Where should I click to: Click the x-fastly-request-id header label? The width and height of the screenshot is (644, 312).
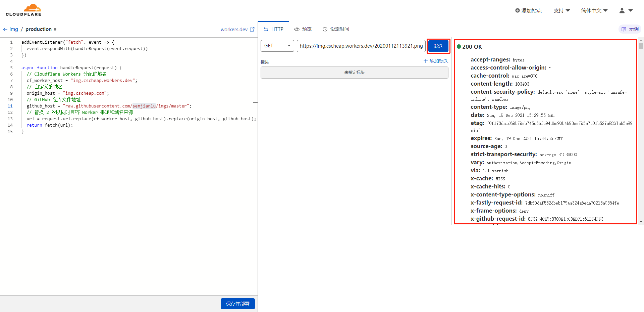(497, 203)
